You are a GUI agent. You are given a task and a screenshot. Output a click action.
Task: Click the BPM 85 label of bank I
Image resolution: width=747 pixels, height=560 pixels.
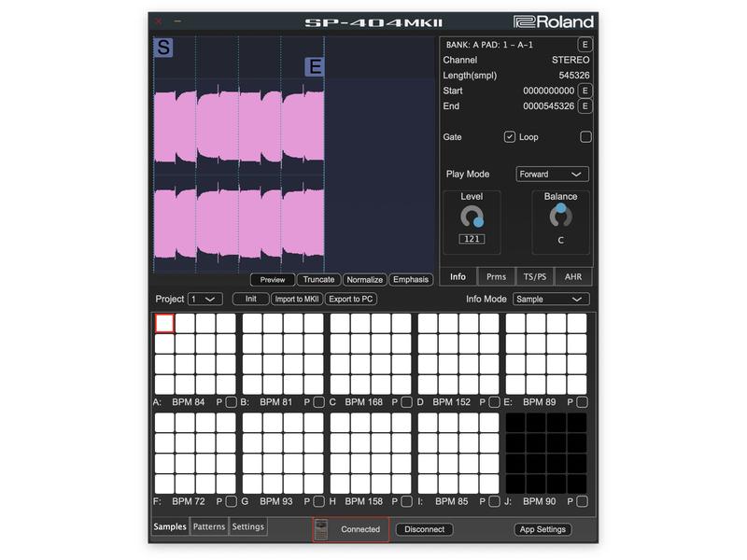pos(452,501)
